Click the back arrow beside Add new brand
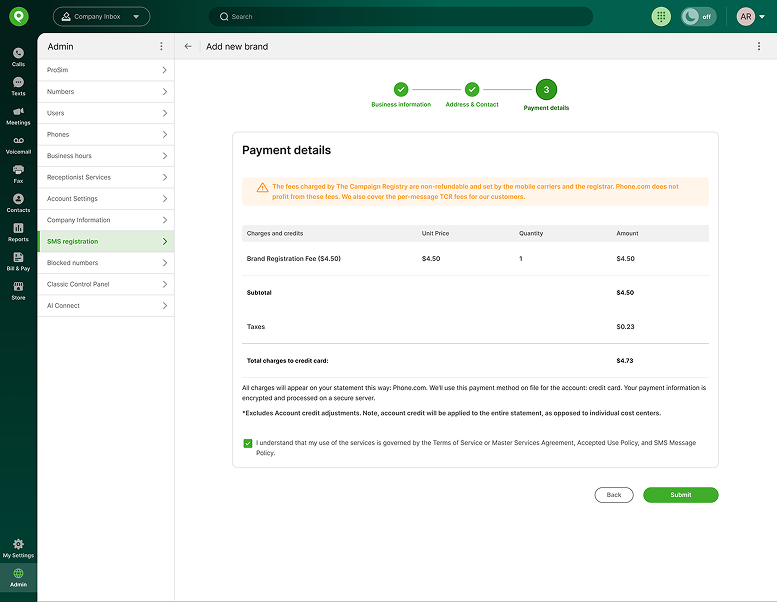 (188, 46)
